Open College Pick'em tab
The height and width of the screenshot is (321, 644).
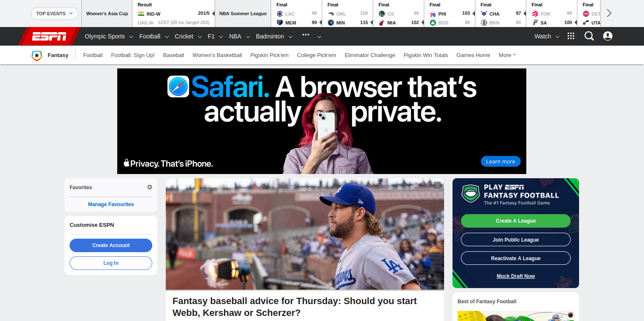(x=317, y=55)
